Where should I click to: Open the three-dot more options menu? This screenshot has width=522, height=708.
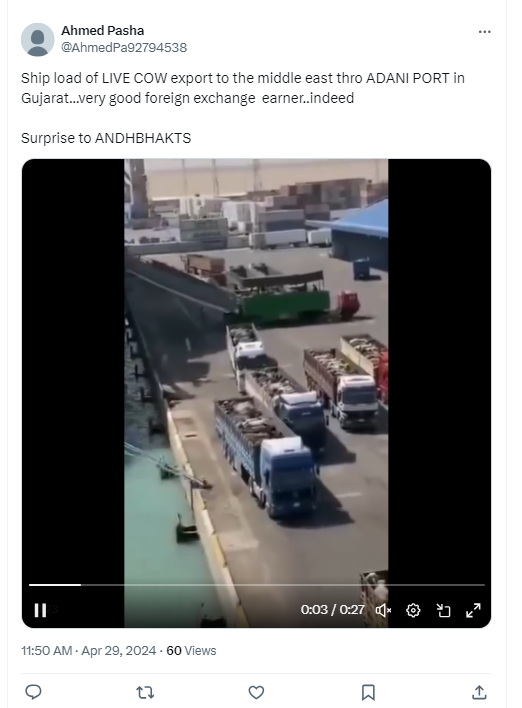[x=485, y=32]
